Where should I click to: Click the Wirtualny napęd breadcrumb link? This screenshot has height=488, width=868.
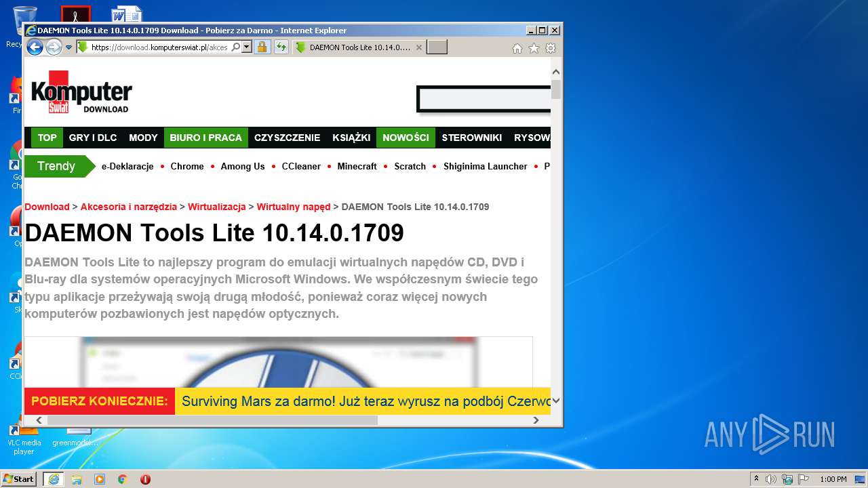tap(294, 207)
